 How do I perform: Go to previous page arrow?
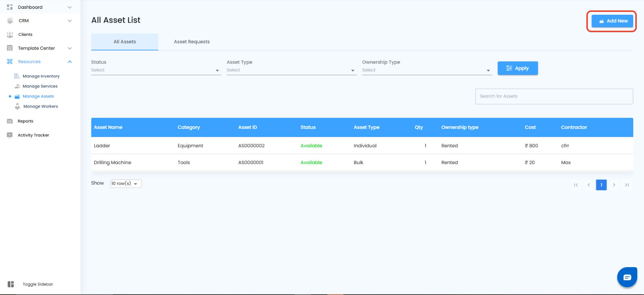(x=589, y=185)
